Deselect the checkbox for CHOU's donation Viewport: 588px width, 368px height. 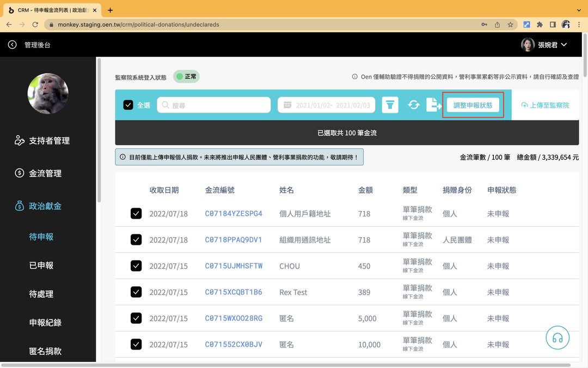[136, 266]
